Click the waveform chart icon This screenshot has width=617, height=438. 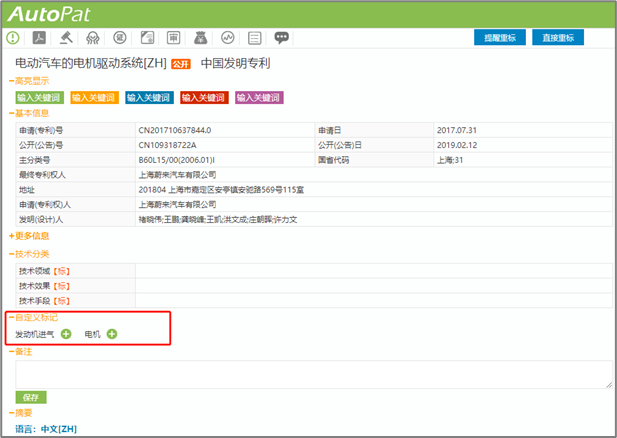click(228, 39)
